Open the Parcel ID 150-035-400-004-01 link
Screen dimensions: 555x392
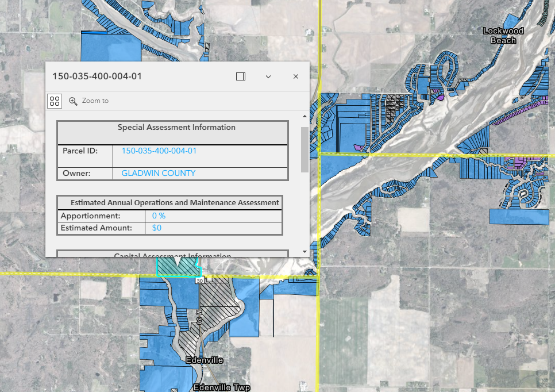pyautogui.click(x=159, y=151)
